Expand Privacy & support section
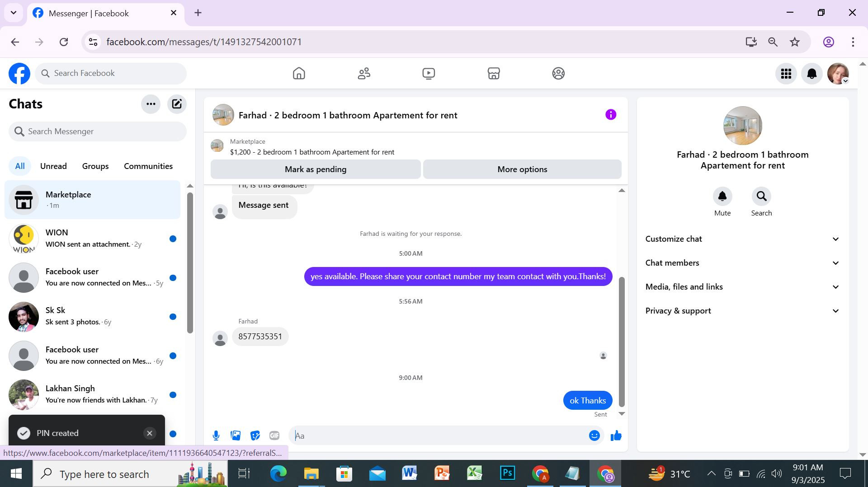Screen dimensions: 868x487 point(743,311)
